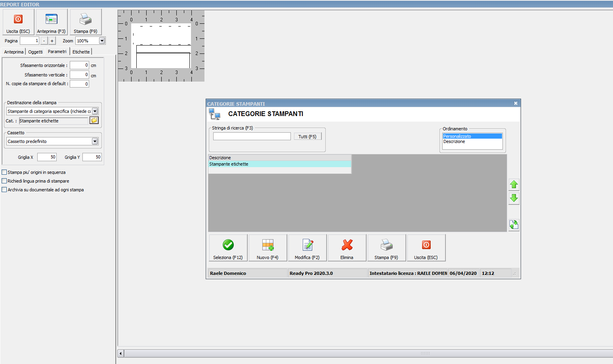Select Descrizione ordering option
The image size is (613, 364).
click(x=472, y=141)
